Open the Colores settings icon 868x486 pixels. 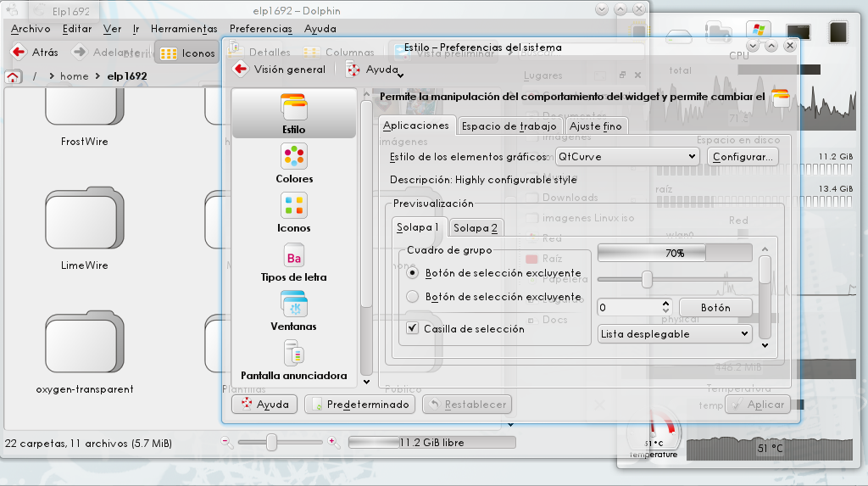(x=294, y=157)
